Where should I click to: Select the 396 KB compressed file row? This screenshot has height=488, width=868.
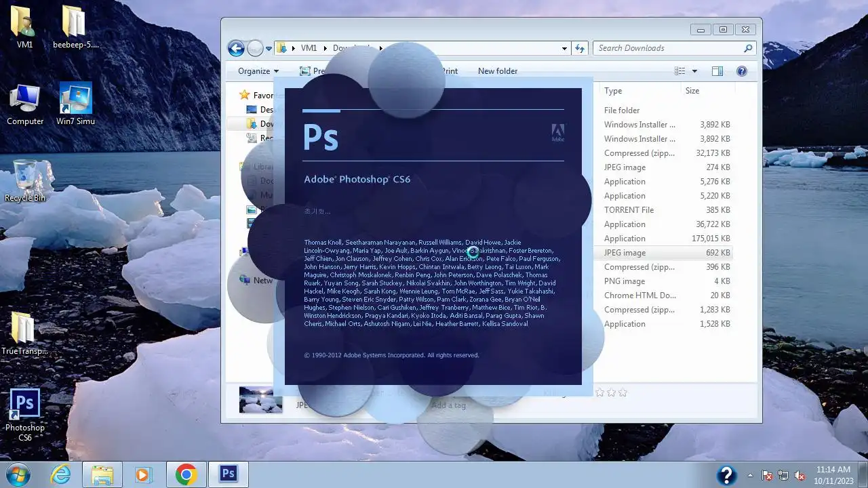point(667,267)
